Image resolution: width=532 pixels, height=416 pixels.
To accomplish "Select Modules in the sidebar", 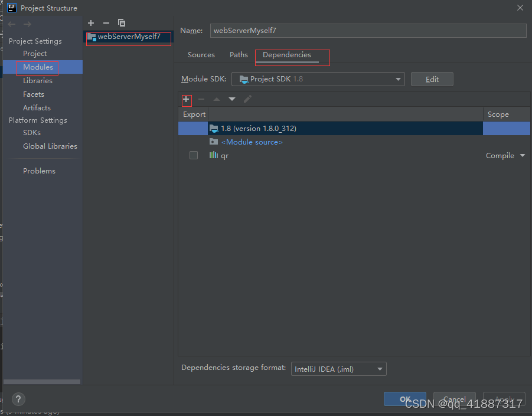I will tap(43, 67).
